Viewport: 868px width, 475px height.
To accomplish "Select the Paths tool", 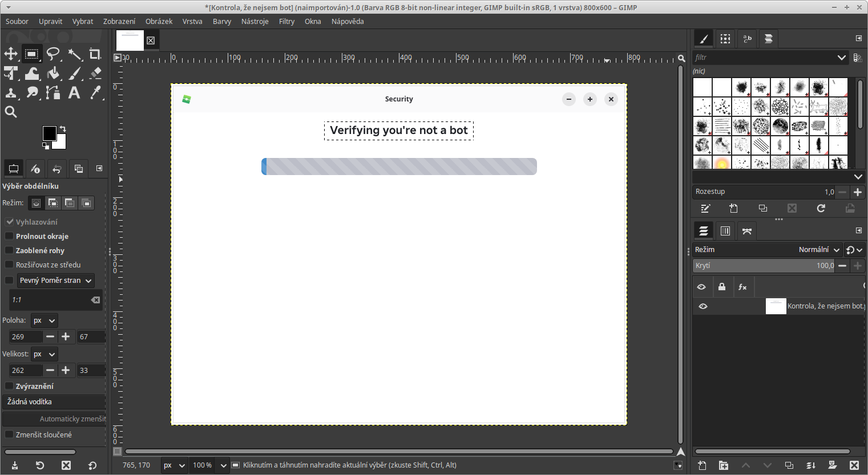I will pyautogui.click(x=53, y=93).
